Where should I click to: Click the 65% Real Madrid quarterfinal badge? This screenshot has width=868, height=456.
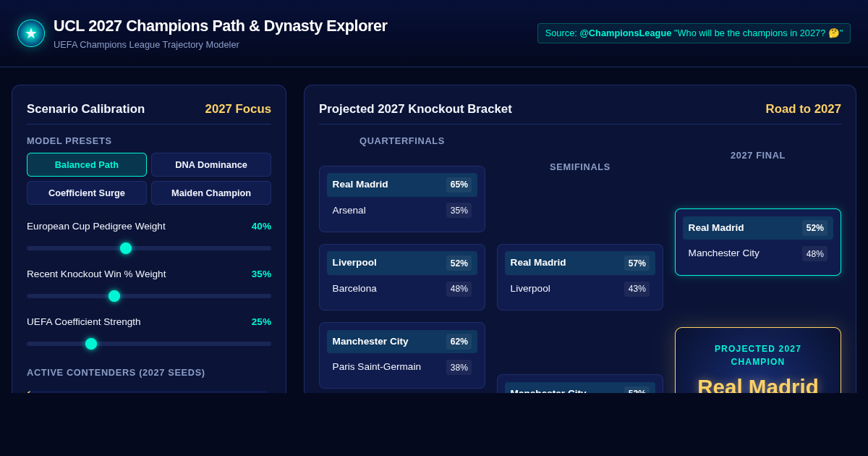click(459, 185)
